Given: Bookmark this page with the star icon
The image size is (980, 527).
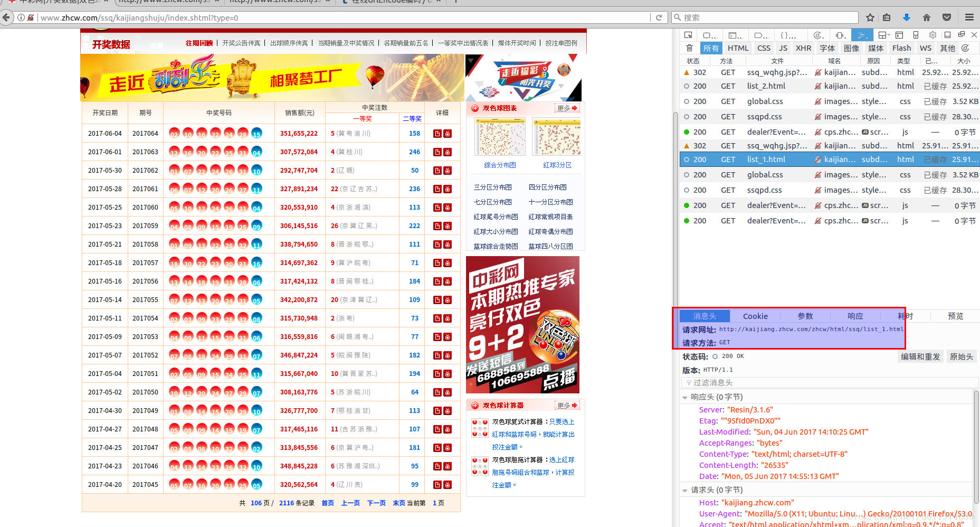Looking at the screenshot, I should tap(870, 17).
